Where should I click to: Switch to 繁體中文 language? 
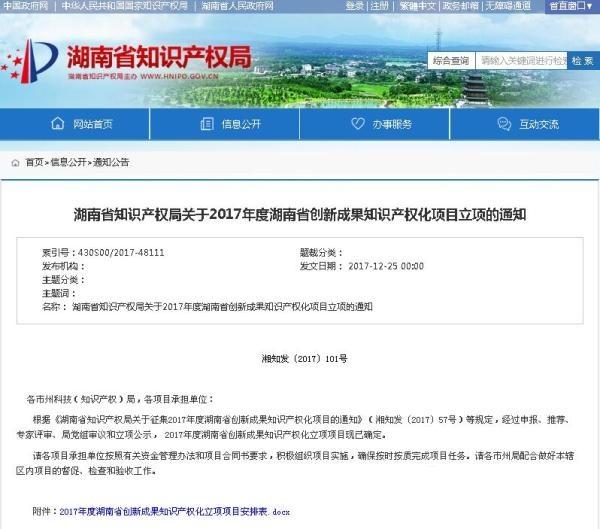coord(416,6)
